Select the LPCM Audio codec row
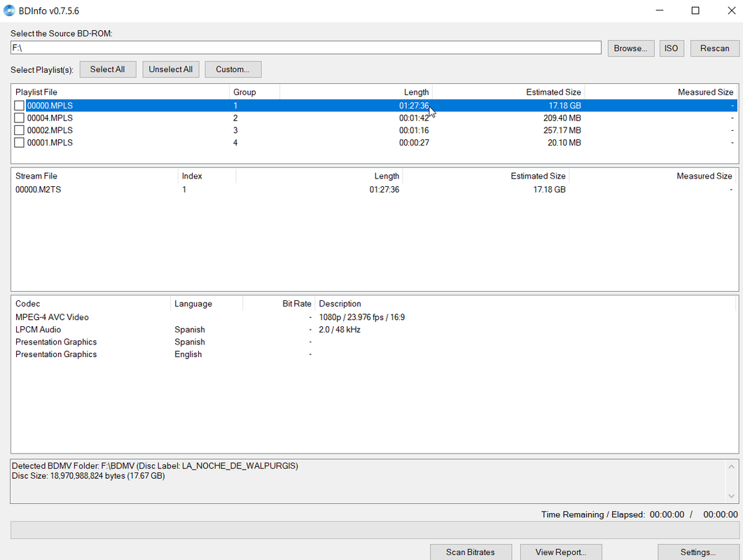The image size is (743, 560). click(375, 329)
